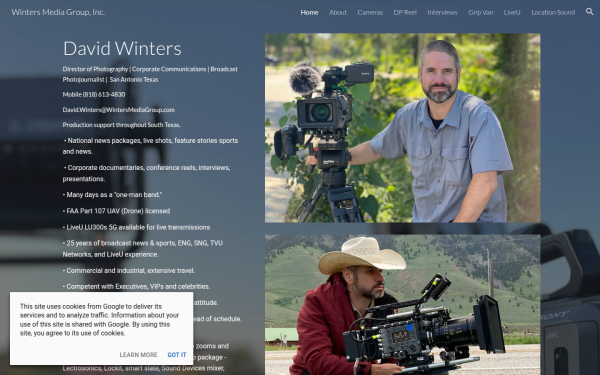Click the LiveU LU300s 5G available line
The width and height of the screenshot is (600, 375).
[136, 227]
